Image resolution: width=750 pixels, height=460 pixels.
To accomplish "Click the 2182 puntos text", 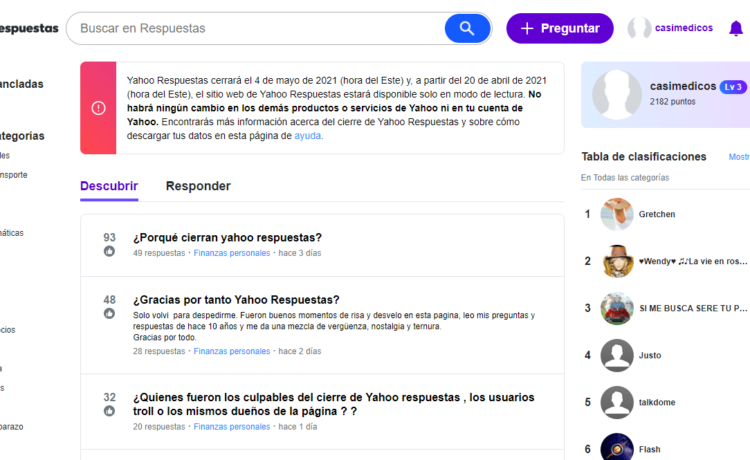I will click(672, 101).
